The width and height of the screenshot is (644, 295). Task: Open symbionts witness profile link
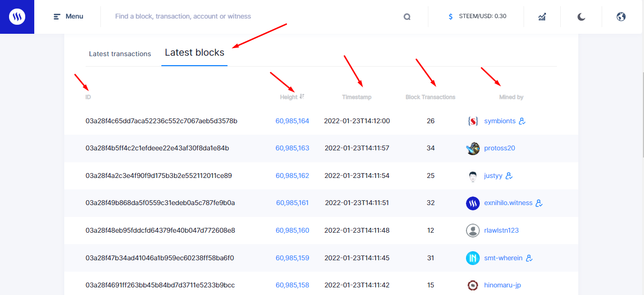[x=500, y=121]
